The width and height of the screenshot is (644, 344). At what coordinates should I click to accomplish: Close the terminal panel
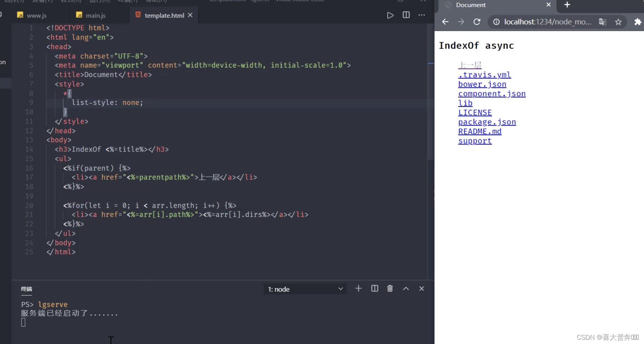[x=421, y=289]
